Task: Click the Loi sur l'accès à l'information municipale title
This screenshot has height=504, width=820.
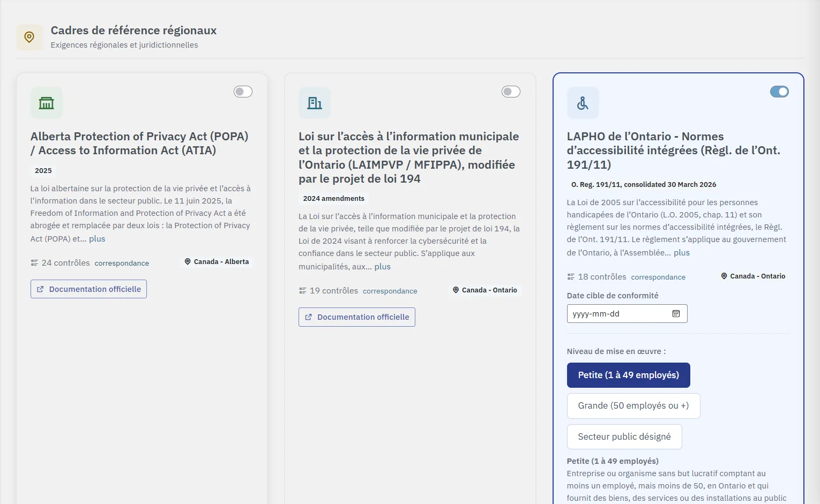Action: 409,157
